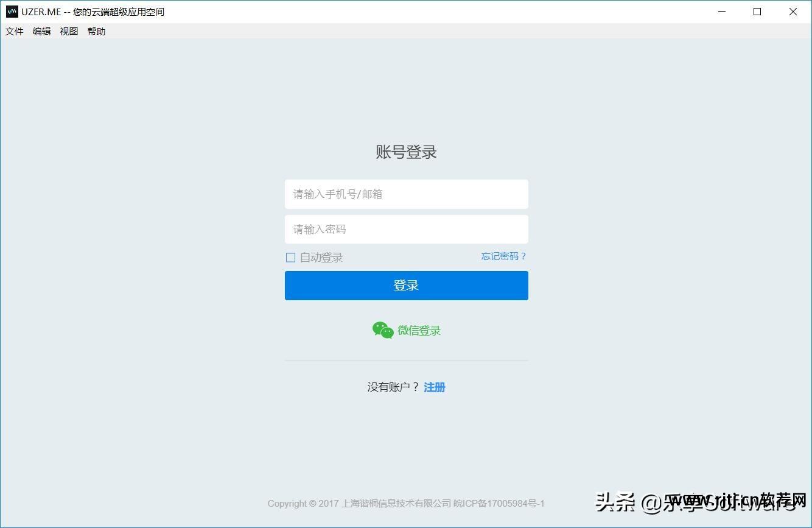Click the copyright footer text
This screenshot has width=812, height=528.
click(x=406, y=504)
